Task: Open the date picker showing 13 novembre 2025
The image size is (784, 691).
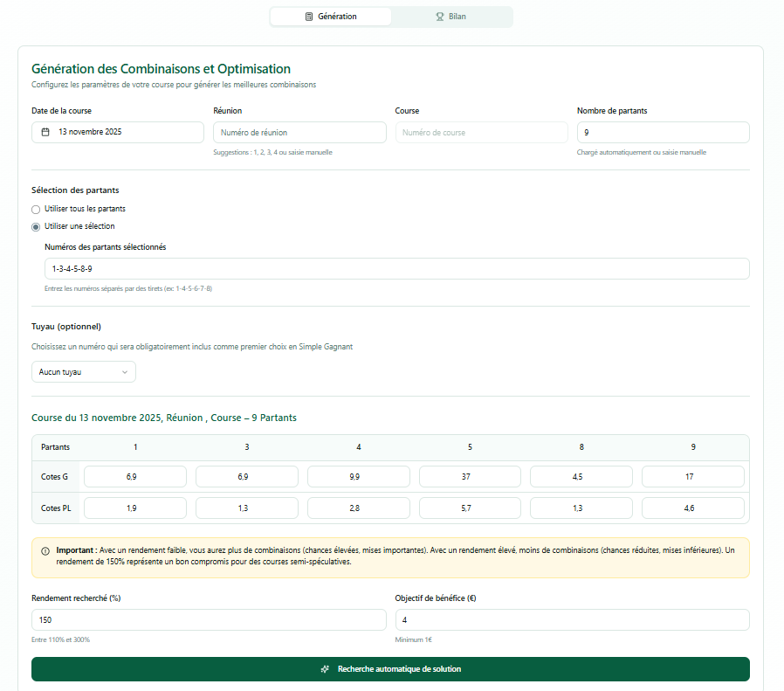Action: (117, 132)
